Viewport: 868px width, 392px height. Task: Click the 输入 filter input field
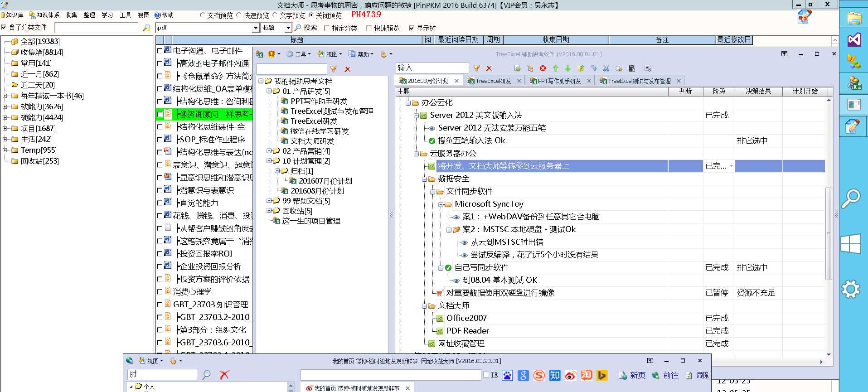(432, 68)
